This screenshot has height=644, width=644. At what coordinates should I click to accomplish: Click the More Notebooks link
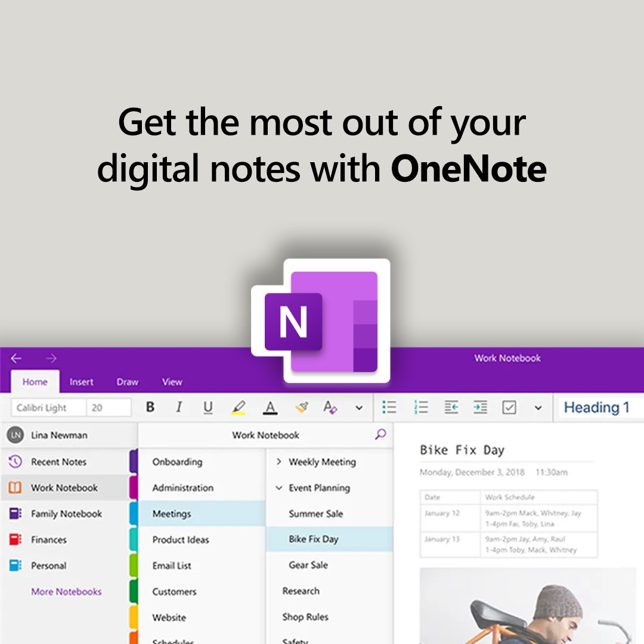point(67,592)
